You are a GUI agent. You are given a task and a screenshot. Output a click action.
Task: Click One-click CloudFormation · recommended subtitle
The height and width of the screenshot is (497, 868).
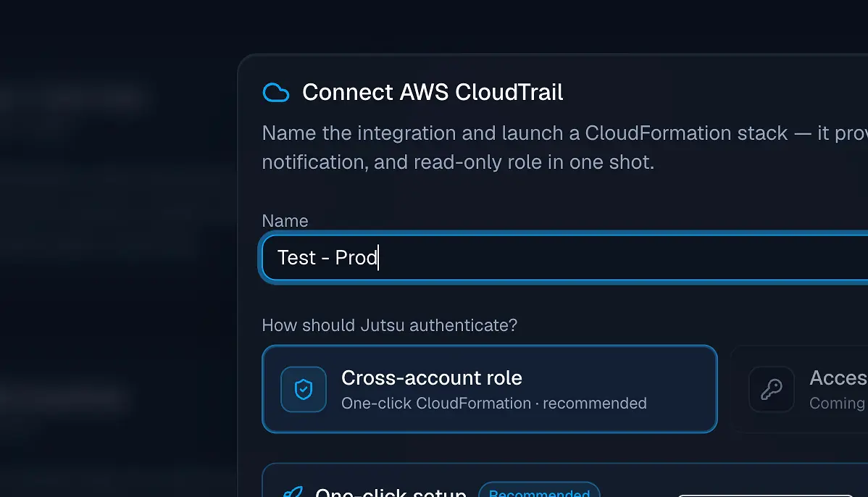[494, 403]
